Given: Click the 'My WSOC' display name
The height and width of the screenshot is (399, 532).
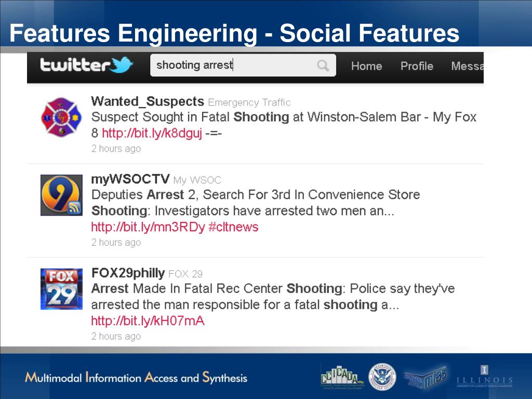Looking at the screenshot, I should pos(197,180).
